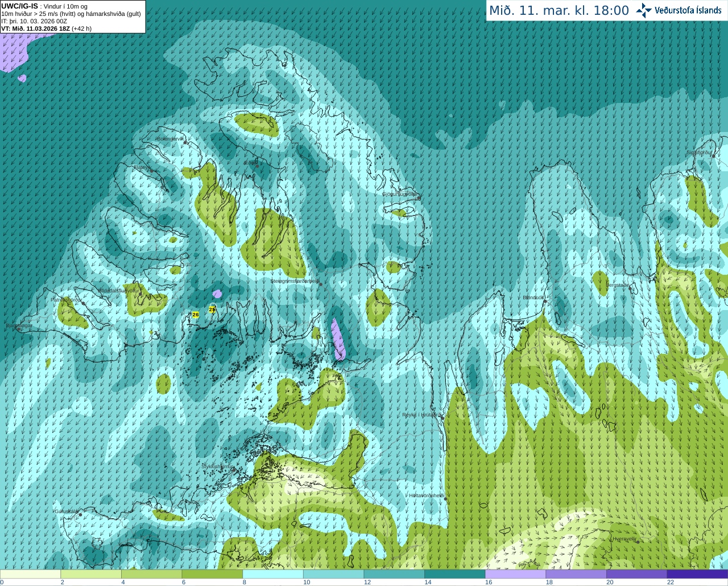Click the Veðurstofa Íslands logo icon

pyautogui.click(x=644, y=10)
